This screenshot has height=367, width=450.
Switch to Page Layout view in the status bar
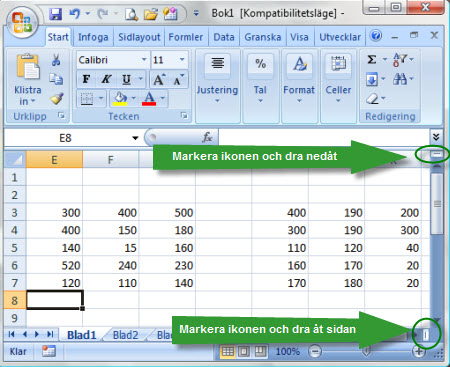[x=244, y=351]
